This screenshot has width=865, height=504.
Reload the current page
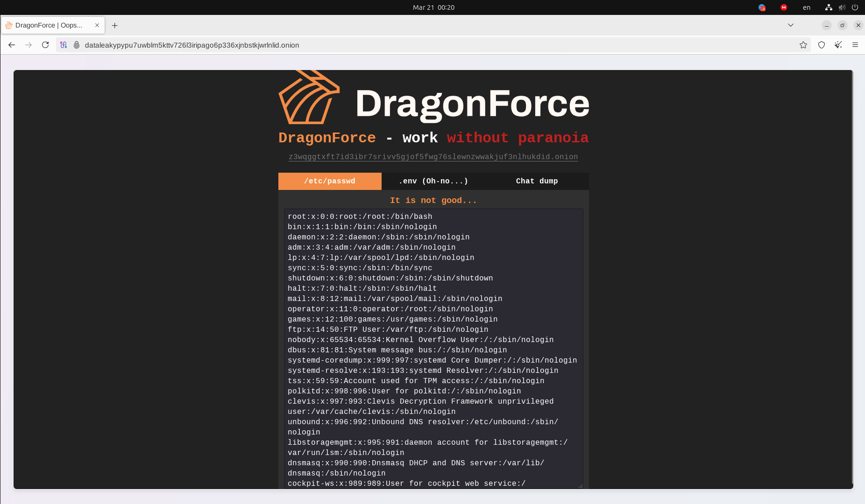point(45,45)
